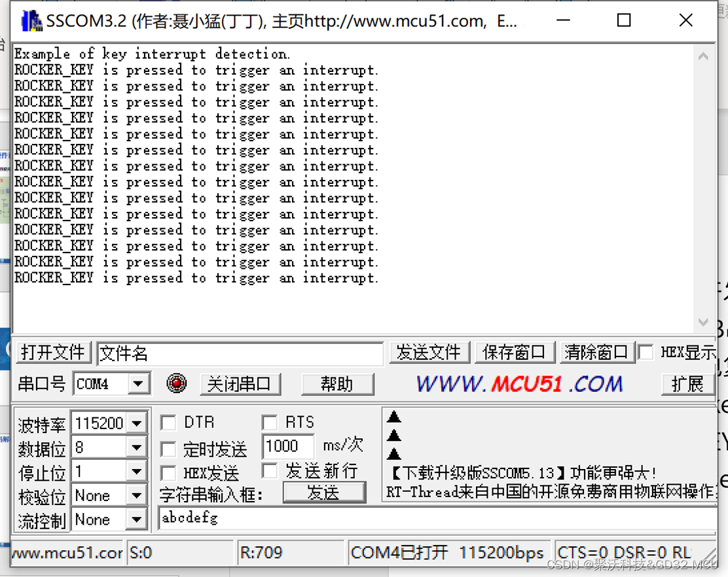Open the 流控制 flow control dropdown
The height and width of the screenshot is (577, 728).
[x=136, y=519]
